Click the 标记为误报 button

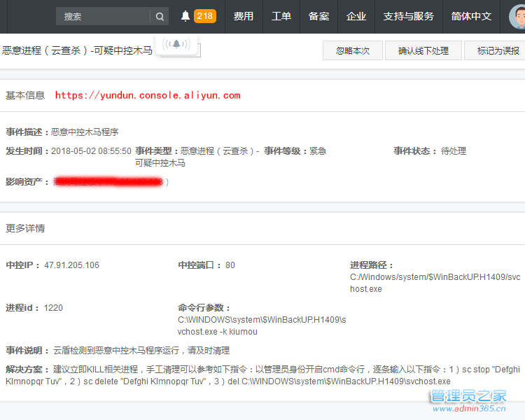pos(496,50)
